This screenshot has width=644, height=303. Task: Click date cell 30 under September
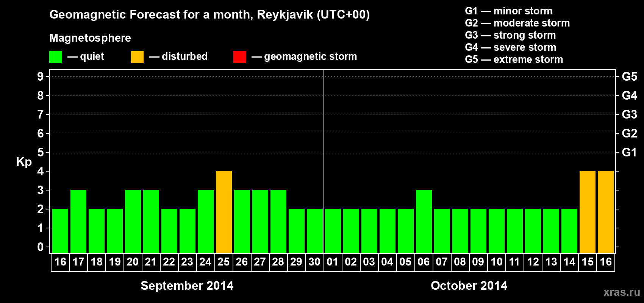(315, 262)
